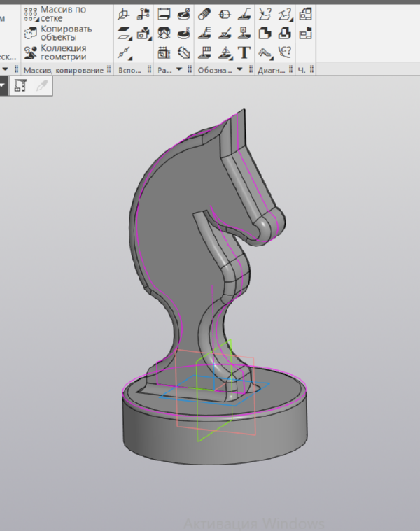The height and width of the screenshot is (531, 420).
Task: Click mass-center properties icon in Диагн... panel
Action: point(284,34)
